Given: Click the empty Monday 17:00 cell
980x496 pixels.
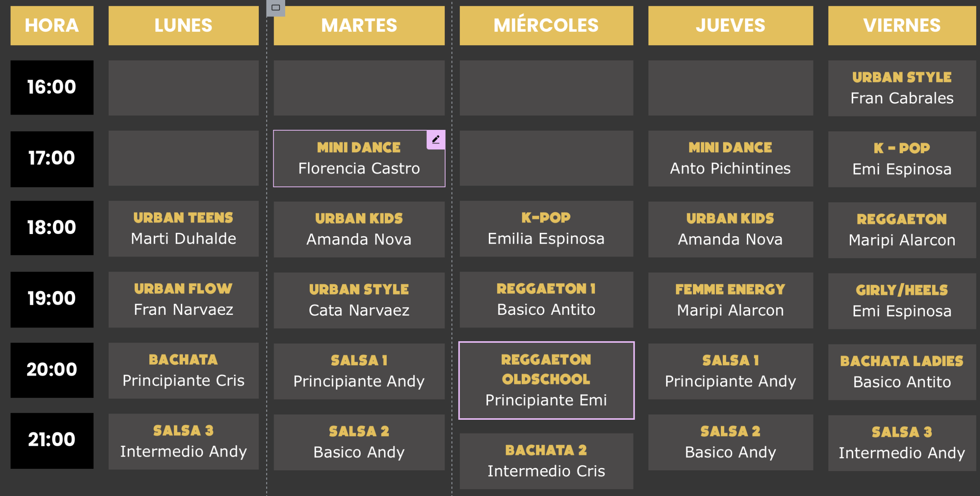Looking at the screenshot, I should click(x=183, y=158).
